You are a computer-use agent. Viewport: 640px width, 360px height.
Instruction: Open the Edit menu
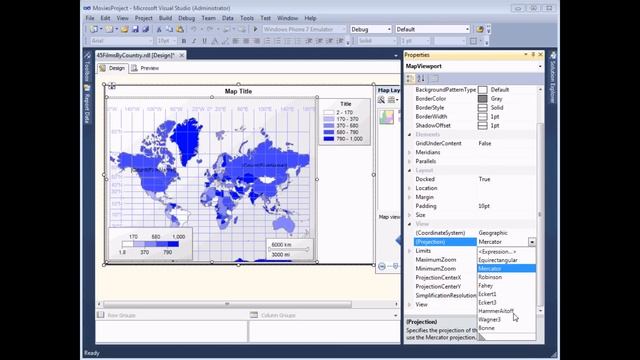point(105,18)
